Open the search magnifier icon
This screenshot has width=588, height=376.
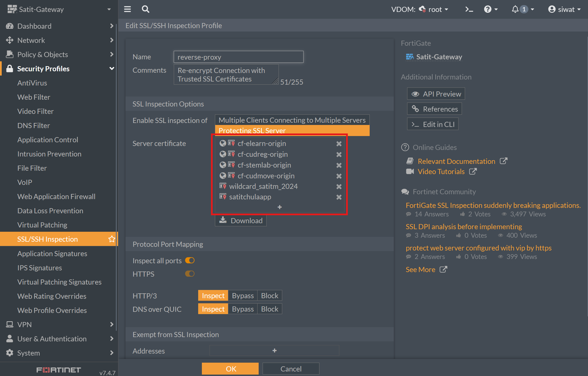coord(146,9)
